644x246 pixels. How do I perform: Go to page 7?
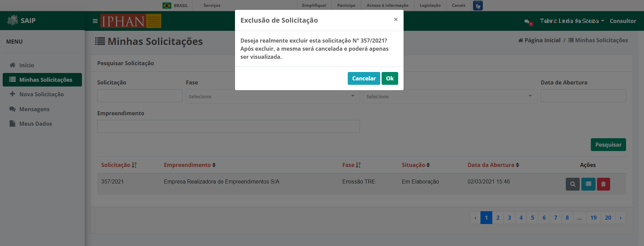(x=556, y=218)
